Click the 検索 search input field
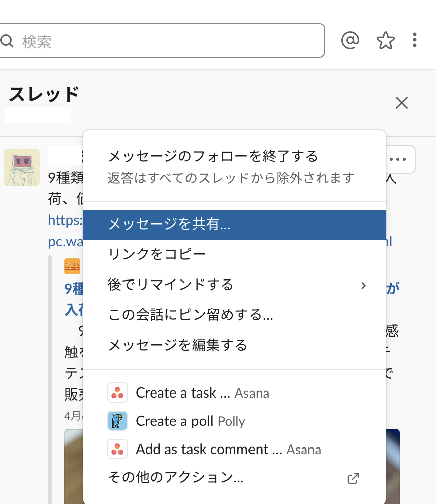 pos(151,40)
